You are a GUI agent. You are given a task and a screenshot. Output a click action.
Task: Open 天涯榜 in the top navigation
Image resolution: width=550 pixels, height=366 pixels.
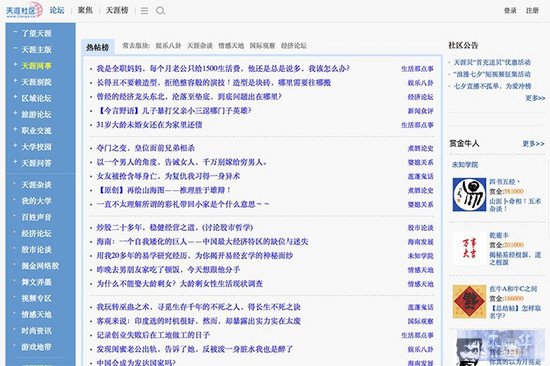point(117,11)
